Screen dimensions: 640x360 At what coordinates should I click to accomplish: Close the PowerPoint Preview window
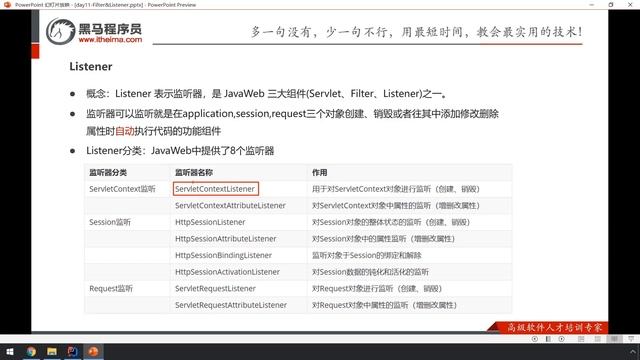(630, 4)
